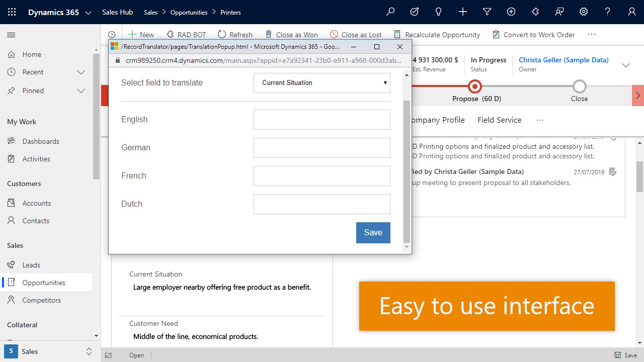Viewport: 644px width, 362px height.
Task: Expand the Recent section in sidebar
Action: pos(80,72)
